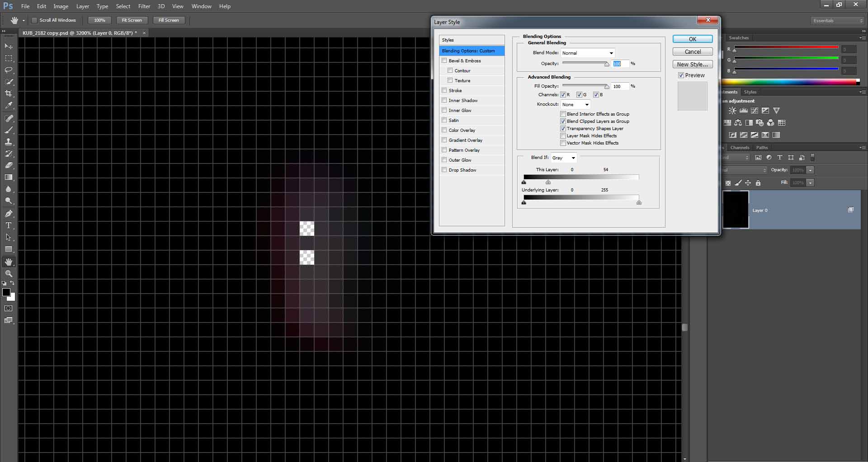Open the Blend Mode dropdown
Viewport: 868px width, 462px height.
(x=588, y=53)
